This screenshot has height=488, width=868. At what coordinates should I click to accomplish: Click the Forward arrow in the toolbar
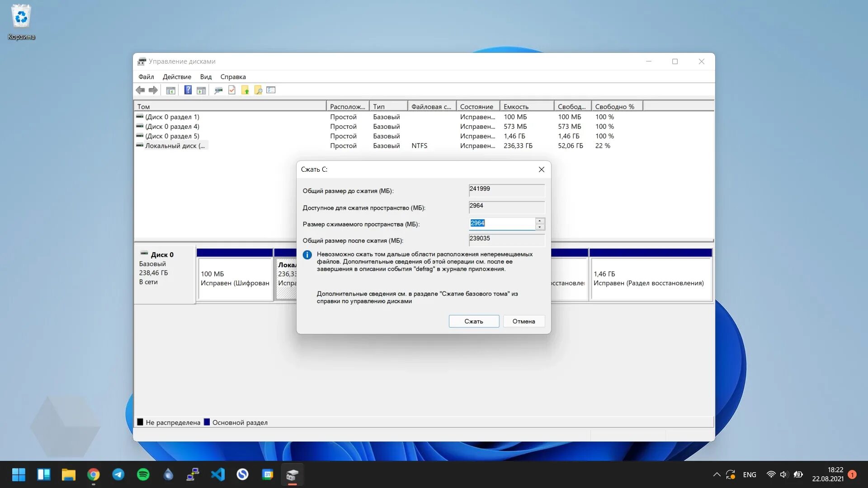[x=153, y=90]
